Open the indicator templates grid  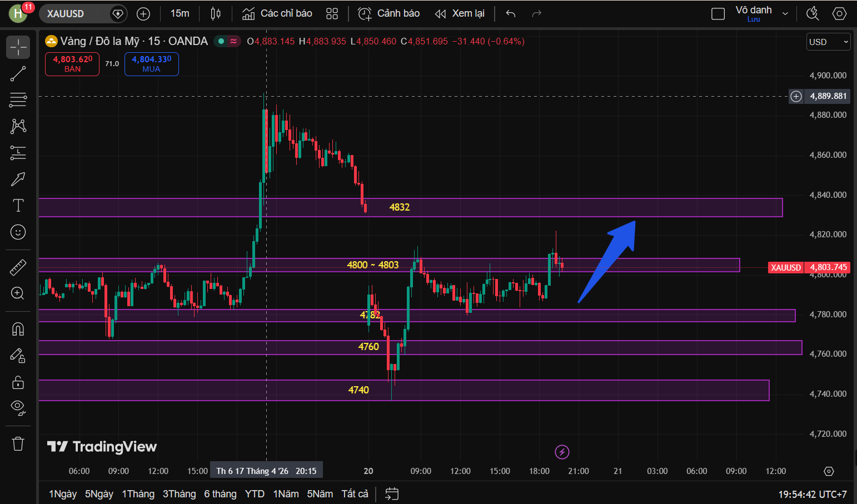(332, 14)
